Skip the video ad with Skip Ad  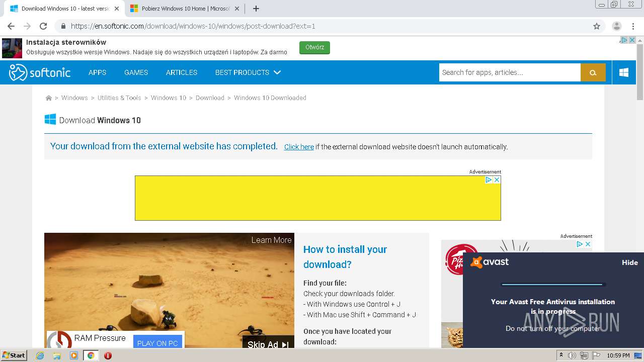[x=268, y=344]
